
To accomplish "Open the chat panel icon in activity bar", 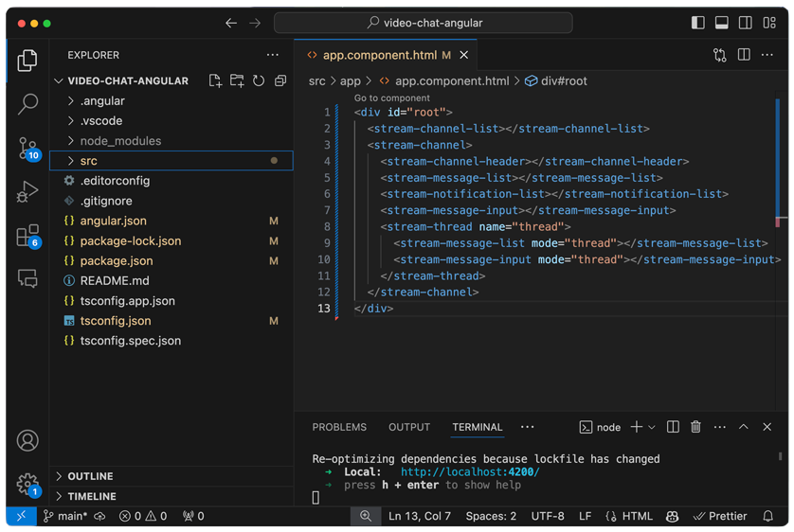I will tap(27, 278).
